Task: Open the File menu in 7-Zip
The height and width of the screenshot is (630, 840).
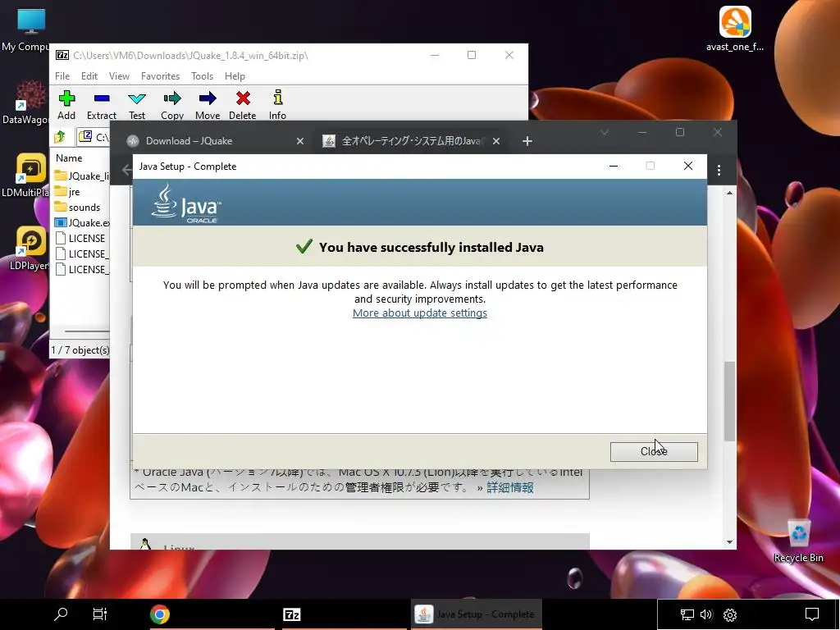Action: 62,76
